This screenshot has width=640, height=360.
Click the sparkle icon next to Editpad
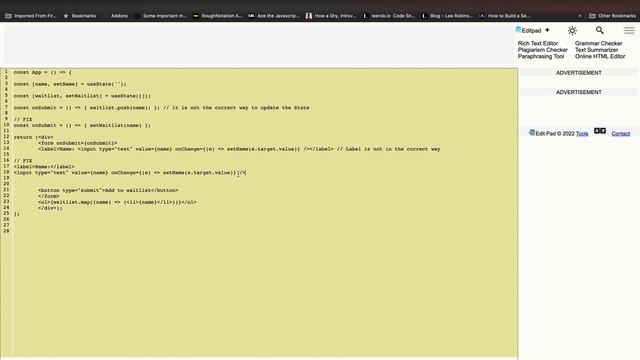(x=547, y=30)
